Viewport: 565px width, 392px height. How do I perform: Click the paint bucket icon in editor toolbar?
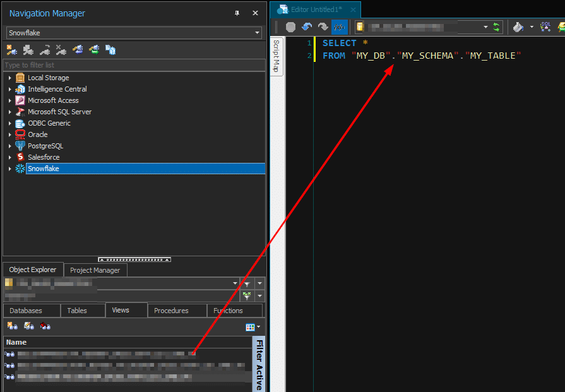[518, 27]
